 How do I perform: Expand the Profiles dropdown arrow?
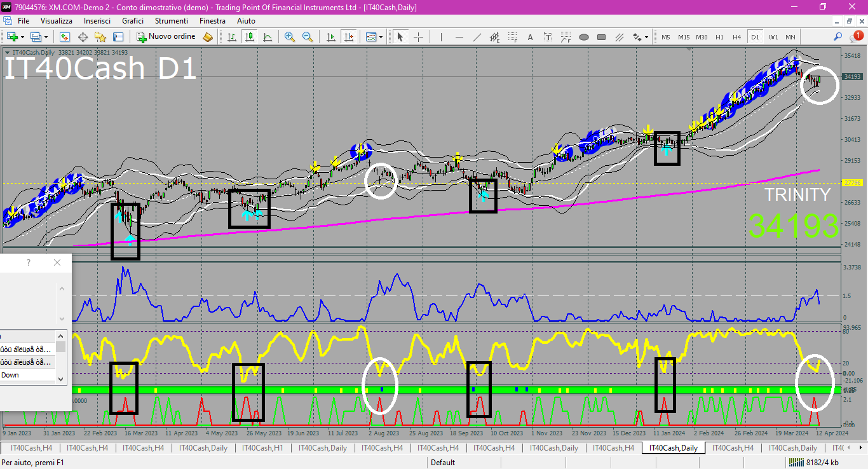click(46, 37)
